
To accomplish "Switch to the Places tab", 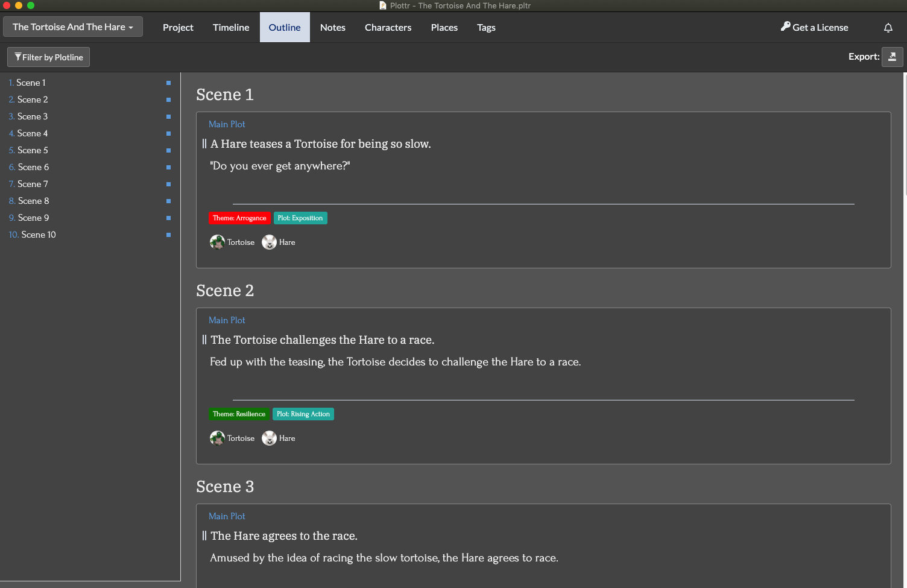I will pos(444,27).
